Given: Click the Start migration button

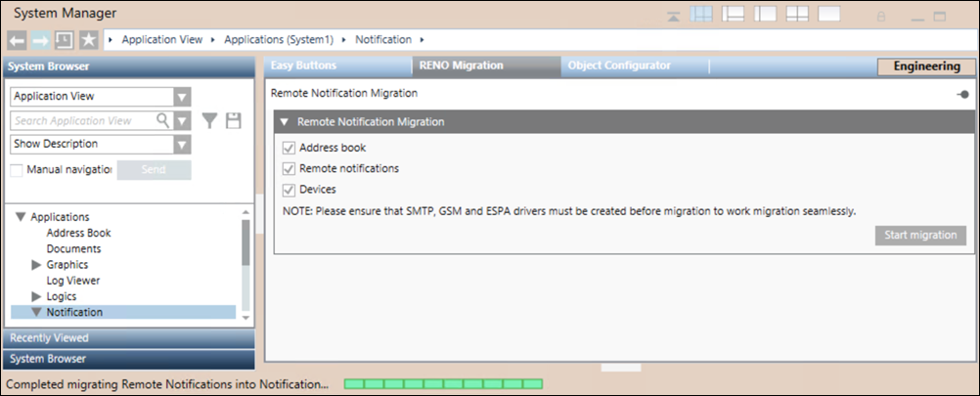Looking at the screenshot, I should (x=920, y=236).
